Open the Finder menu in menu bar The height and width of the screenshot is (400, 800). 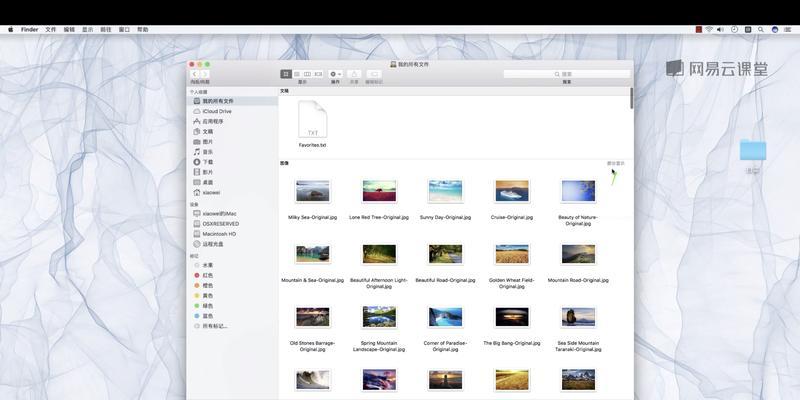pyautogui.click(x=30, y=30)
